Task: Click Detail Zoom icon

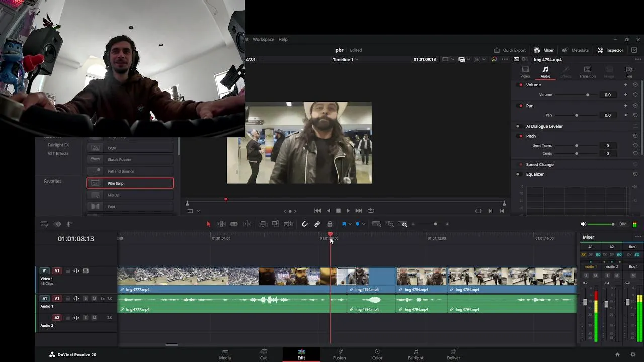Action: [390, 224]
